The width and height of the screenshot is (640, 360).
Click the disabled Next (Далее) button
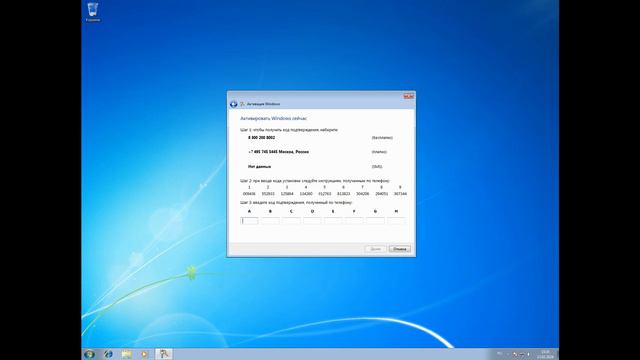[x=375, y=249]
